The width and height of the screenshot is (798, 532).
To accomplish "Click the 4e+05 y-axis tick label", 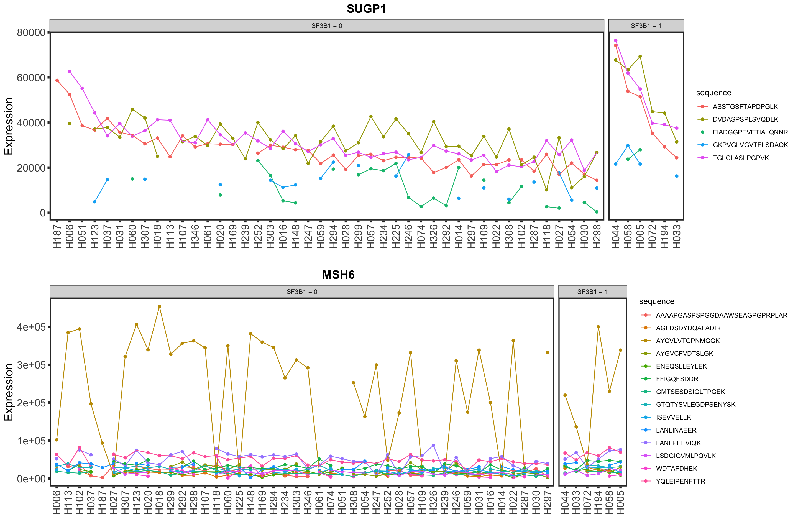I will click(x=31, y=327).
